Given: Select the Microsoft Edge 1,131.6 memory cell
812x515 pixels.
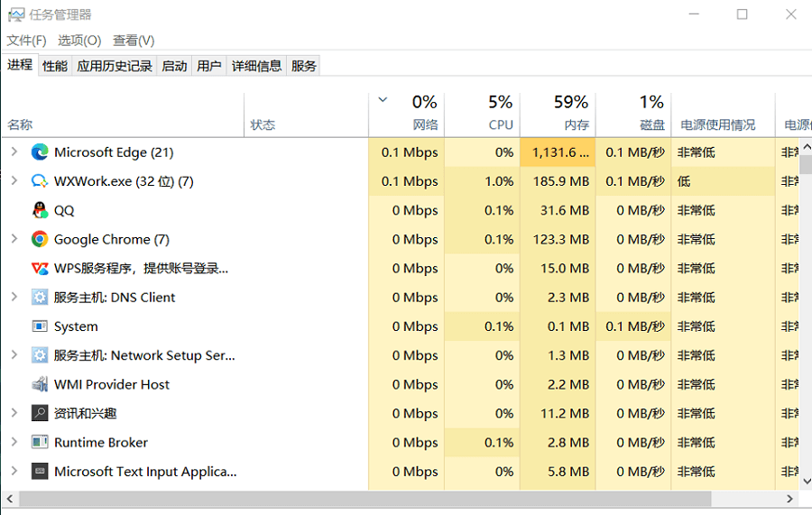Looking at the screenshot, I should tap(558, 152).
